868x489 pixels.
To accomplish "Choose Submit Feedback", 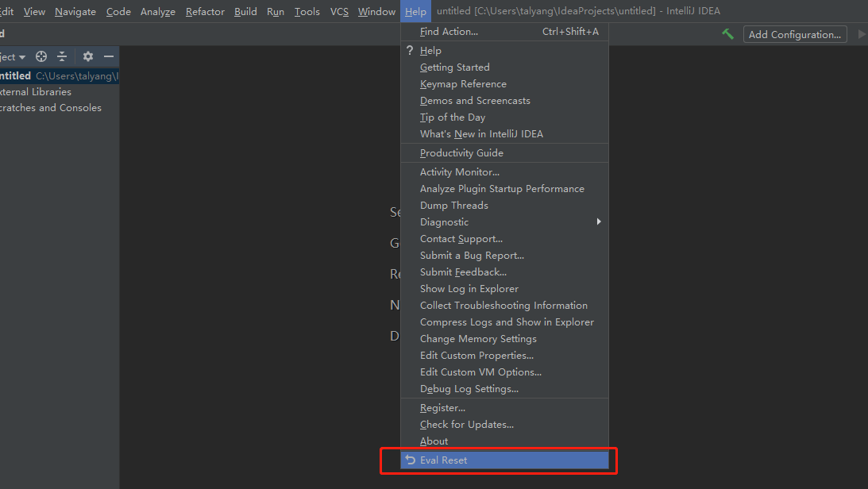I will pyautogui.click(x=504, y=271).
